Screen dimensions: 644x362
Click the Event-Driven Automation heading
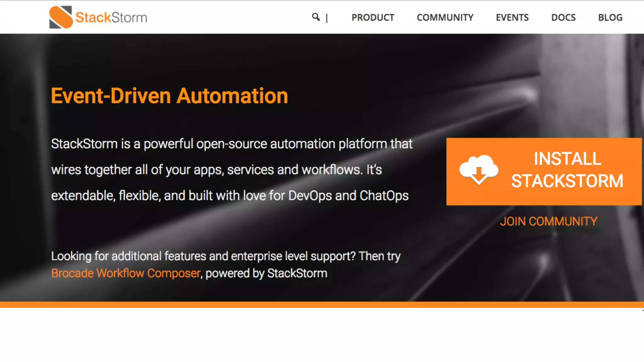pos(169,96)
